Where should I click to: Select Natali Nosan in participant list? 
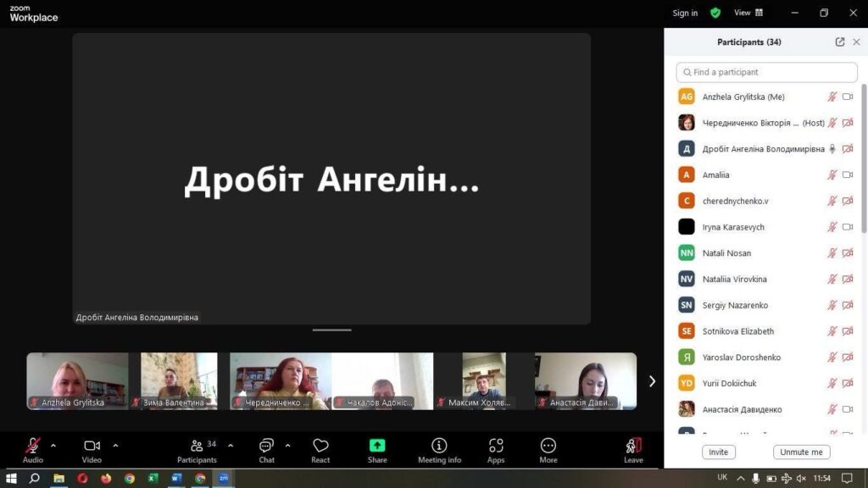coord(726,253)
